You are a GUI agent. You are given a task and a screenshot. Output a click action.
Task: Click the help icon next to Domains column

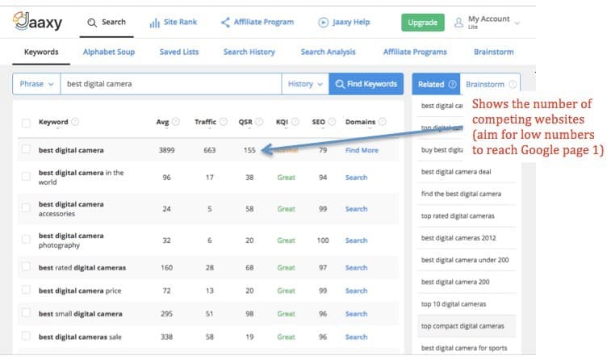pos(382,122)
